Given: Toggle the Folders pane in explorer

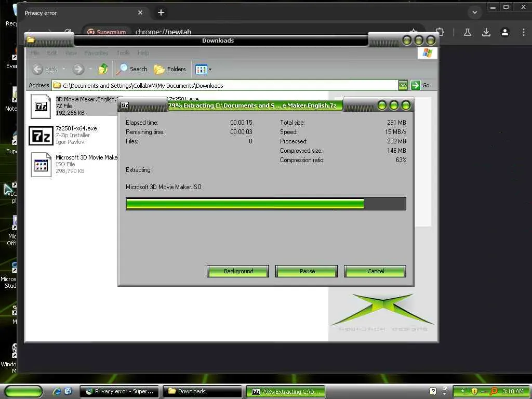Looking at the screenshot, I should [170, 69].
